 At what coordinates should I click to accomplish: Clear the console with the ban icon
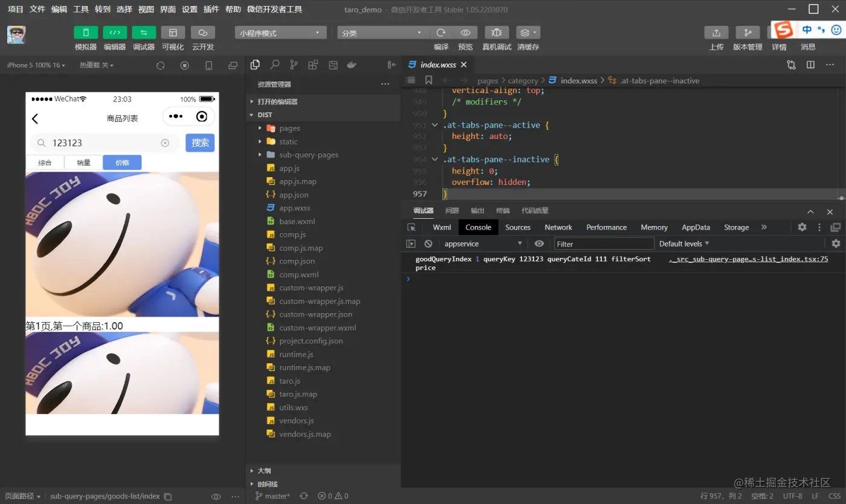pyautogui.click(x=428, y=244)
